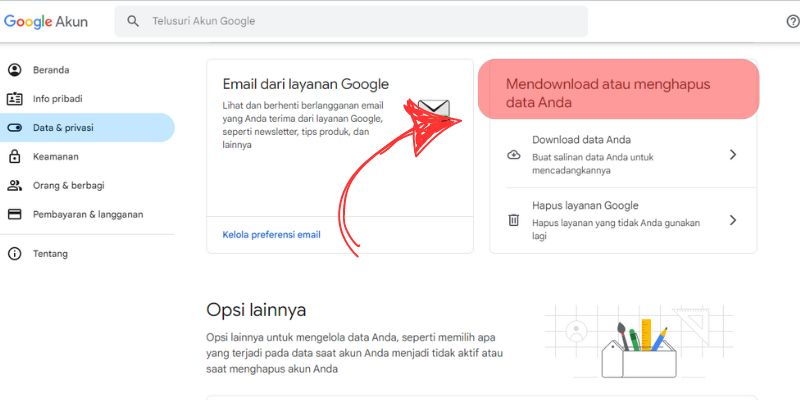Image resolution: width=800 pixels, height=400 pixels.
Task: Click the cloud download icon
Action: tap(514, 155)
